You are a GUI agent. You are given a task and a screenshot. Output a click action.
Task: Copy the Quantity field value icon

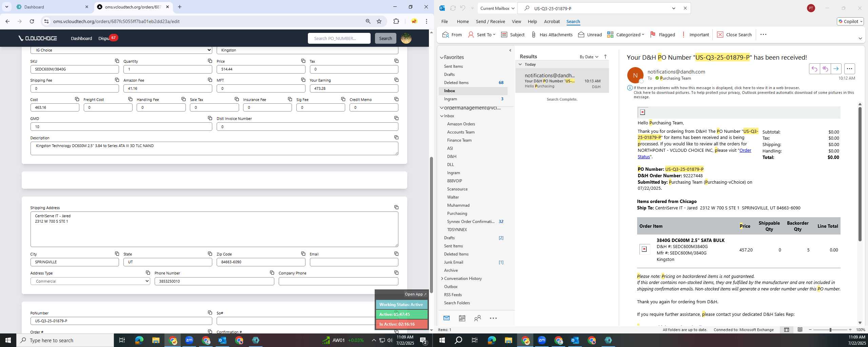pos(210,61)
